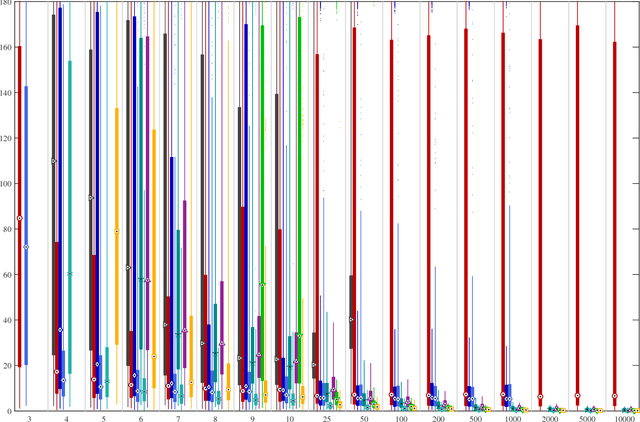640x422 pixels.
Task: Click the y-axis tick label "20"
Action: [x=7, y=366]
